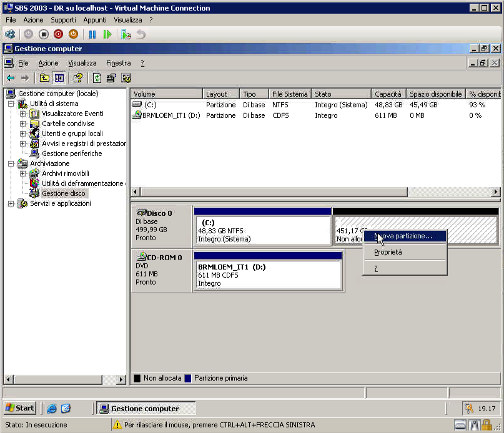Collapse the Archiviazione node
The height and width of the screenshot is (433, 504).
tap(11, 163)
